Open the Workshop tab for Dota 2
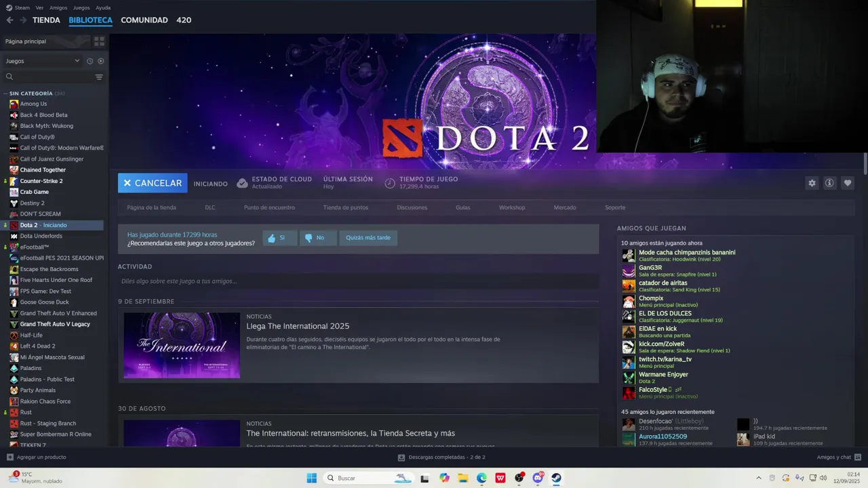This screenshot has height=488, width=868. coord(512,207)
